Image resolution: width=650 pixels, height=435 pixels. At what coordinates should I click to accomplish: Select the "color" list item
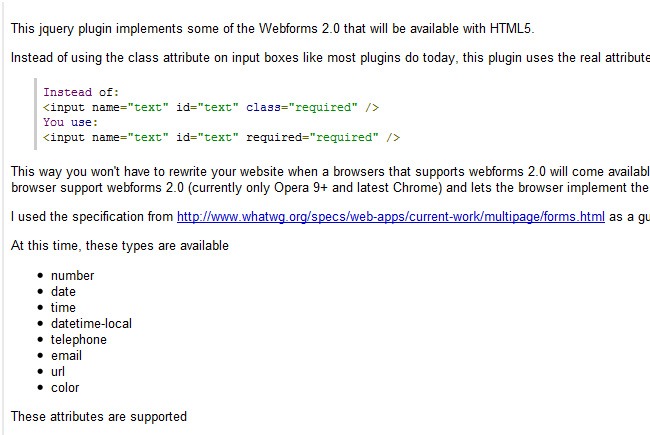pos(65,387)
